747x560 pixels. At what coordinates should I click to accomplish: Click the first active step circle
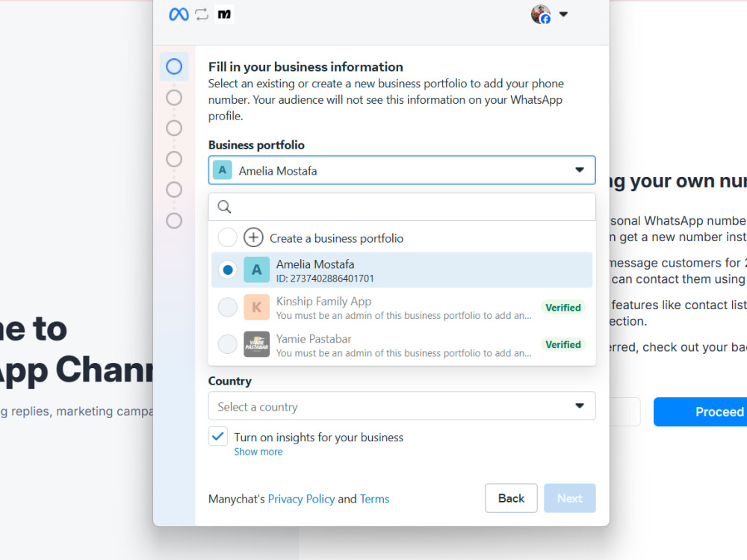click(174, 66)
